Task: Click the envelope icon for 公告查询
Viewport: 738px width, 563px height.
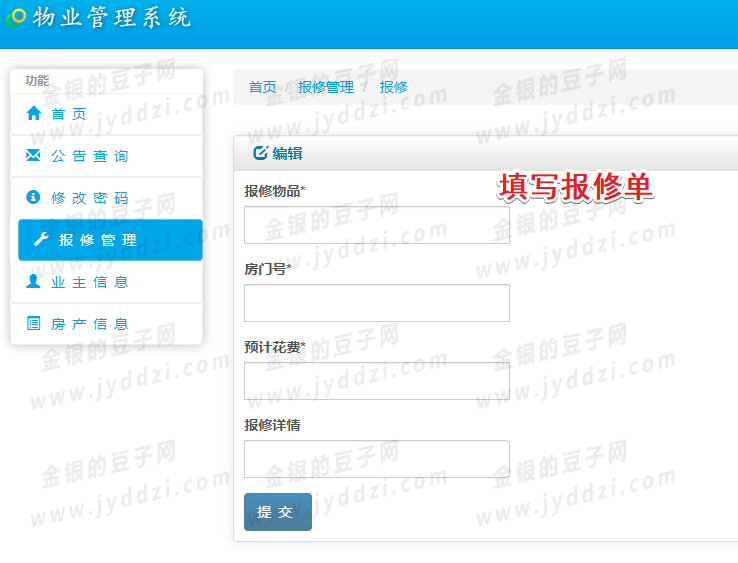Action: pos(33,155)
